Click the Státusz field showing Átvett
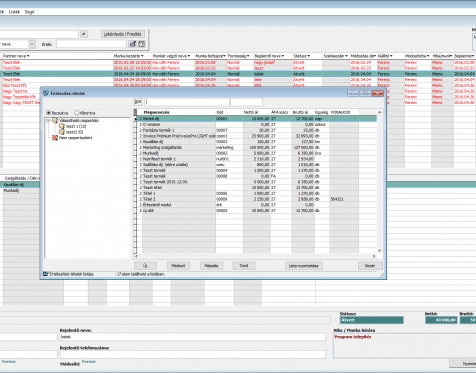476x373 pixels. click(372, 320)
